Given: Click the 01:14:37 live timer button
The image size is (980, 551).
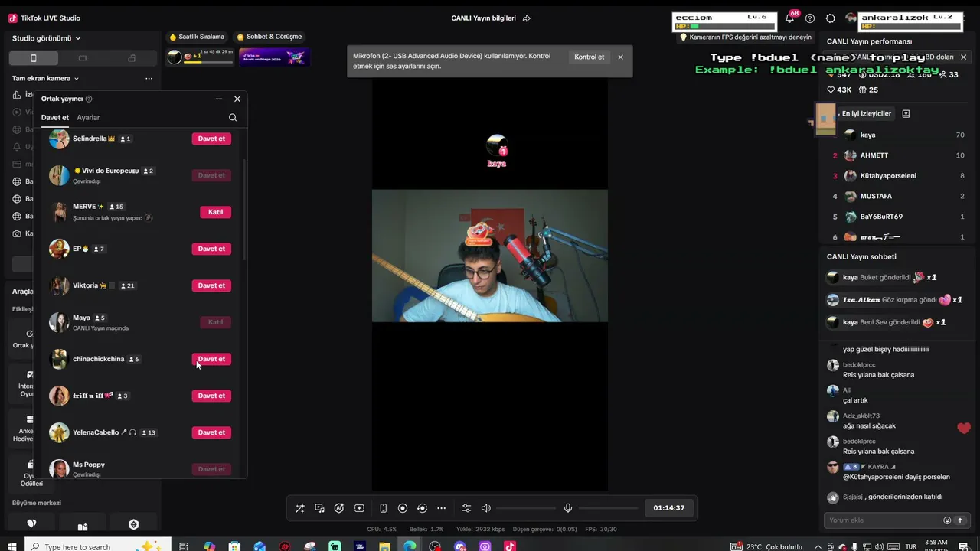Looking at the screenshot, I should point(669,508).
